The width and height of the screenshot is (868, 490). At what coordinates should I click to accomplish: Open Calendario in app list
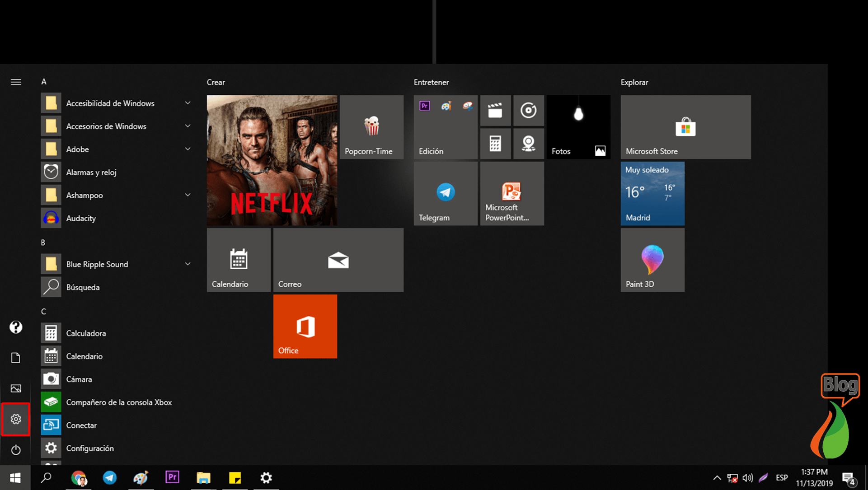pos(117,356)
